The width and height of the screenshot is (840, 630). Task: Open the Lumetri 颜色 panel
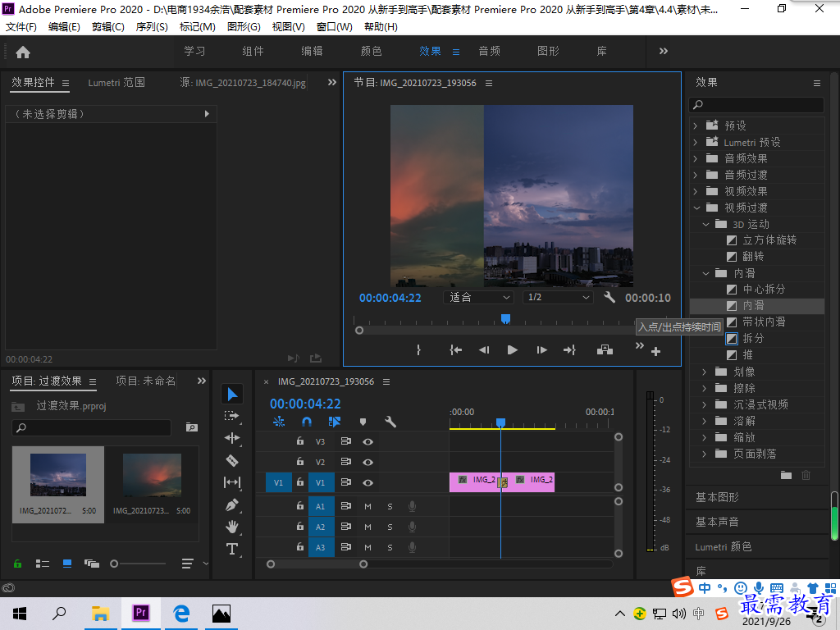pyautogui.click(x=724, y=547)
